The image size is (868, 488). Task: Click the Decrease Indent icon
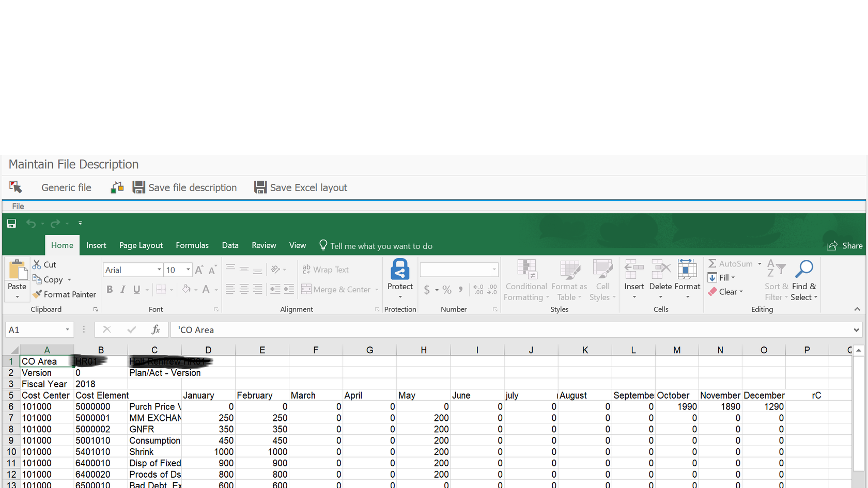[x=275, y=290]
